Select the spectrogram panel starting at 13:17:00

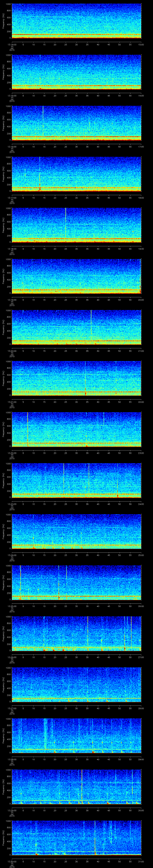pos(76,174)
